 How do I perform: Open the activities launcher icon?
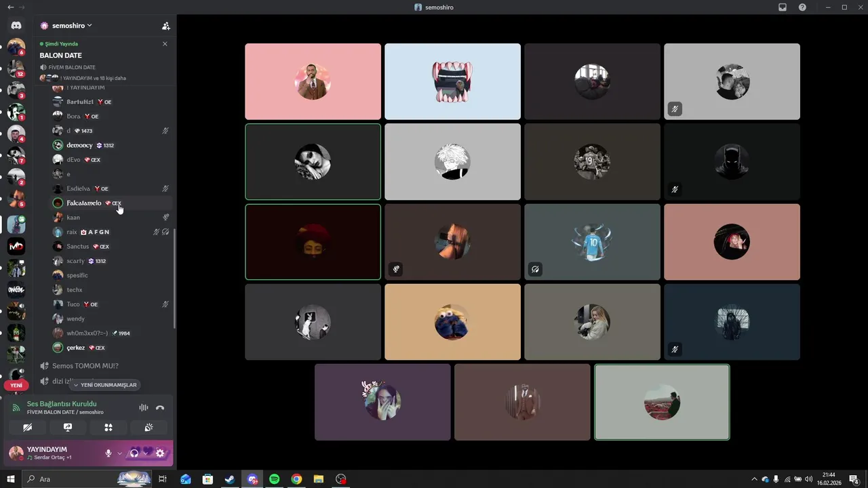108,427
